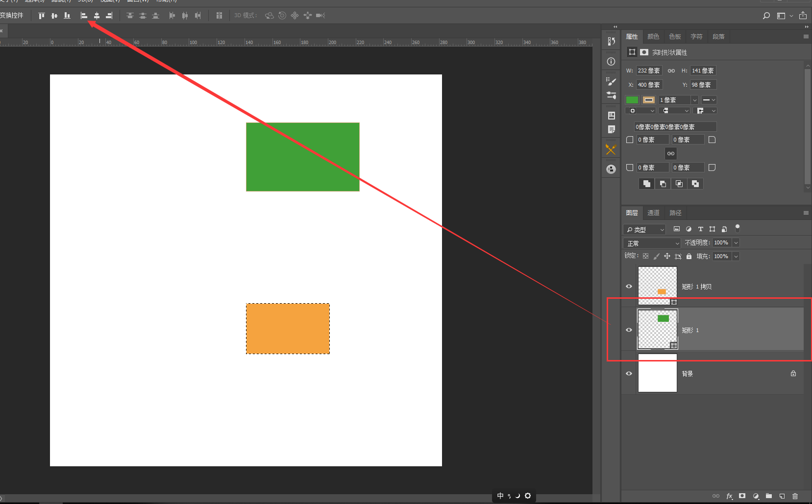812x504 pixels.
Task: Switch to the 段落 tab
Action: click(718, 37)
